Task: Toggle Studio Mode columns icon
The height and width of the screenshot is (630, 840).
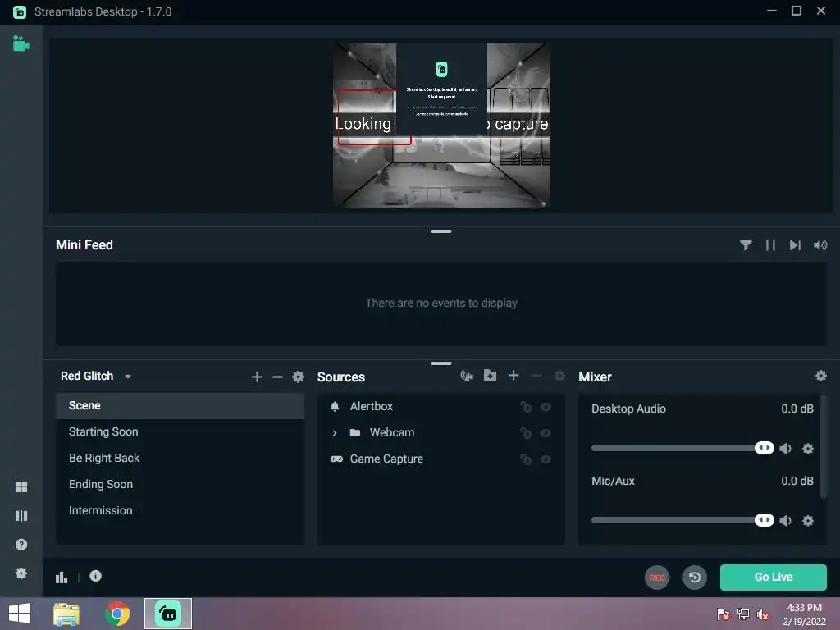Action: [x=21, y=515]
